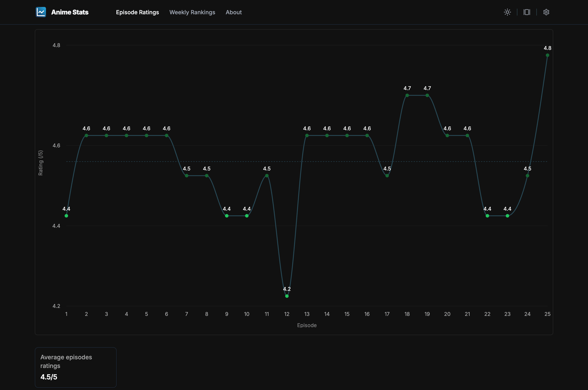588x390 pixels.
Task: Click the Anime Stats chart logo icon
Action: click(x=41, y=12)
